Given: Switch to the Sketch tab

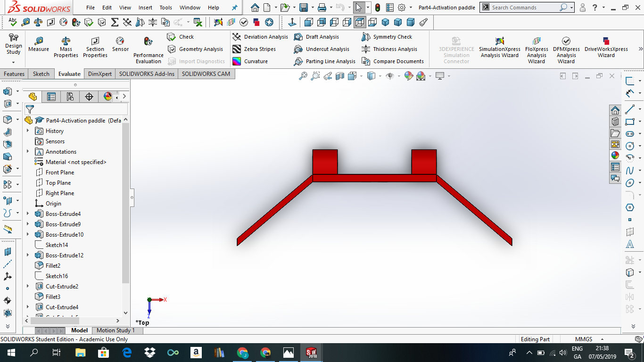Looking at the screenshot, I should point(41,74).
